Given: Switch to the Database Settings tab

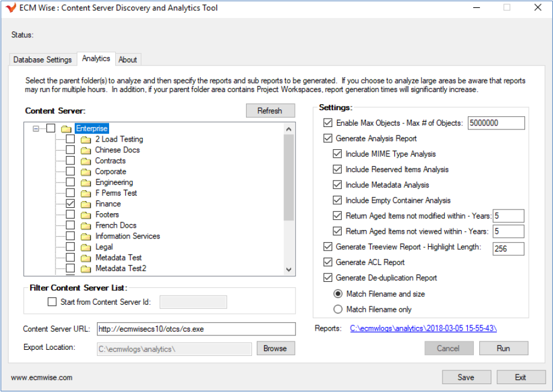Looking at the screenshot, I should (43, 60).
